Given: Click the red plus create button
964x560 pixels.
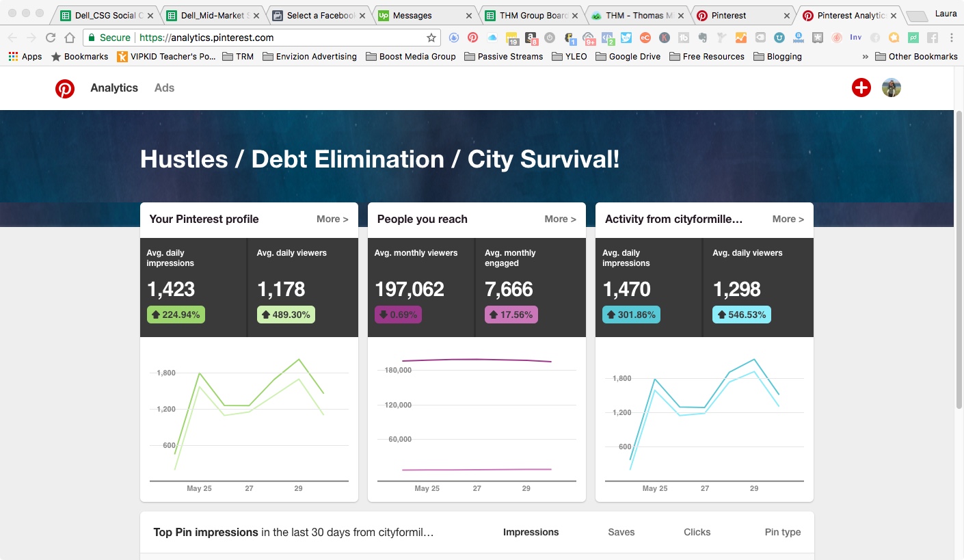Looking at the screenshot, I should click(861, 88).
